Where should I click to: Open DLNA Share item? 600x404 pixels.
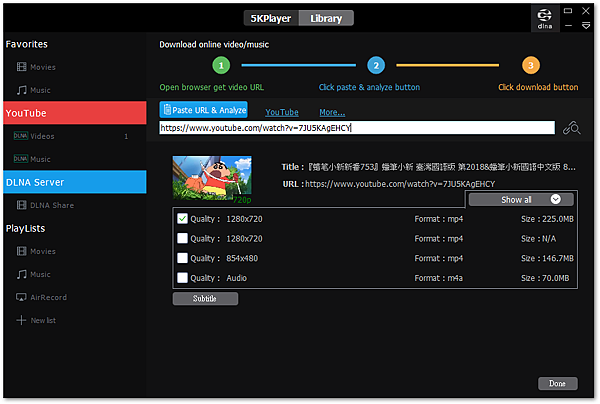(x=52, y=205)
